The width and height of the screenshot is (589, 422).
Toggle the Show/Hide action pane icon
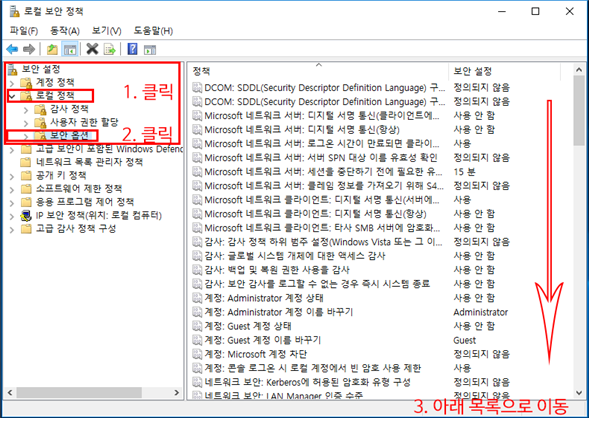pyautogui.click(x=150, y=49)
